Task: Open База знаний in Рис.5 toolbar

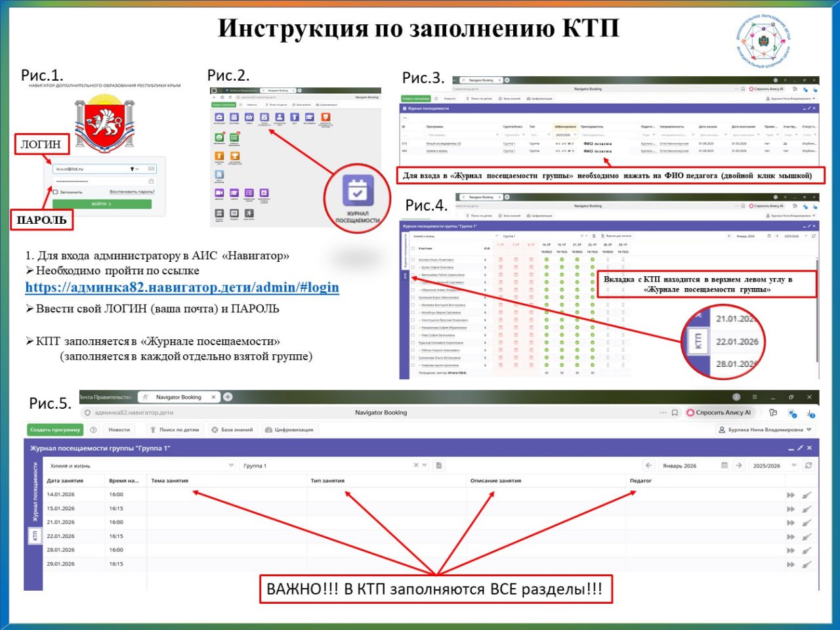Action: tap(232, 430)
